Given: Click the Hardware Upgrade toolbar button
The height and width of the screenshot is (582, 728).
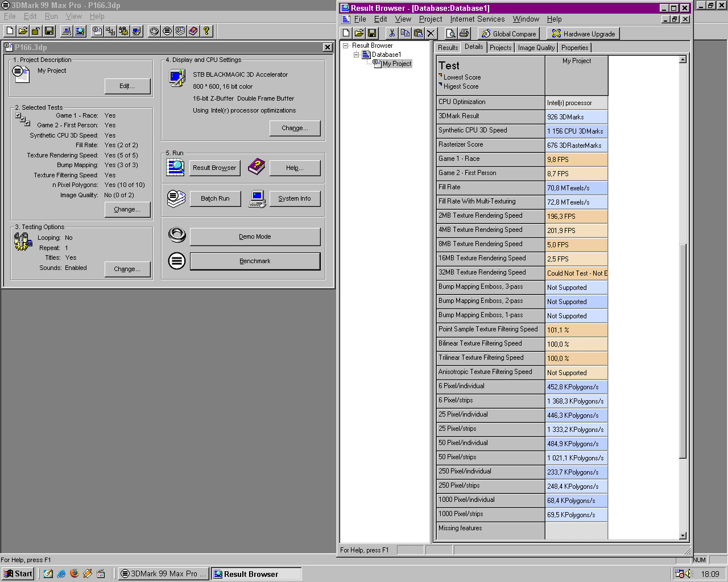Looking at the screenshot, I should (583, 34).
